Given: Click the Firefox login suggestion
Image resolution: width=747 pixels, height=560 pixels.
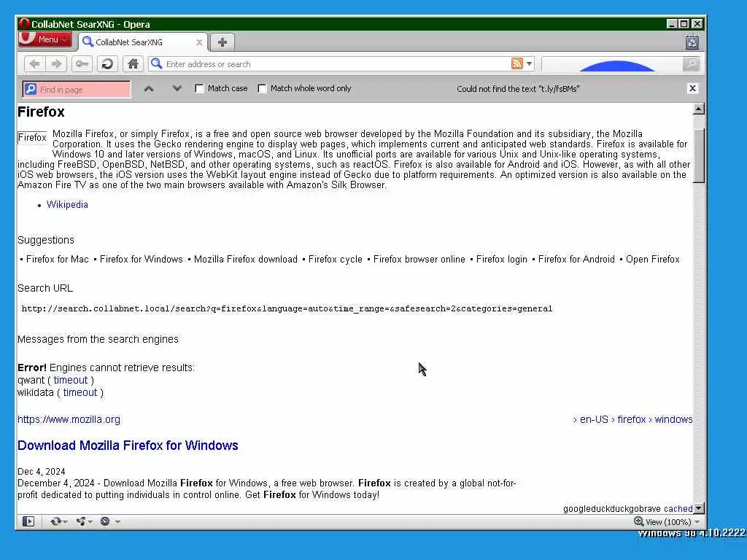Looking at the screenshot, I should tap(502, 259).
